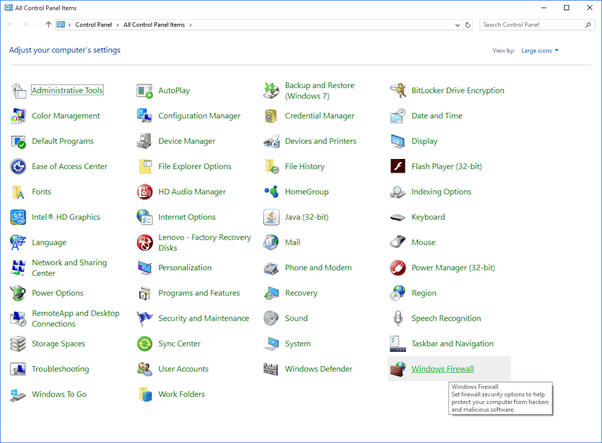Click the Power Manager icon
This screenshot has height=443, width=602.
pyautogui.click(x=398, y=268)
